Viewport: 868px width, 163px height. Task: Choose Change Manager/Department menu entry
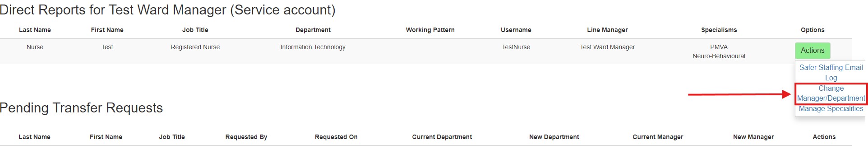[831, 93]
